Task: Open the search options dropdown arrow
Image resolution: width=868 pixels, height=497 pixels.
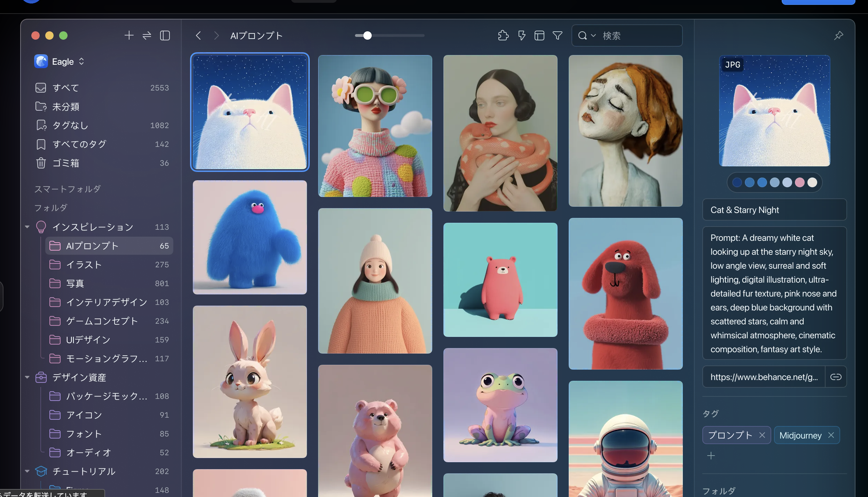Action: (x=593, y=35)
